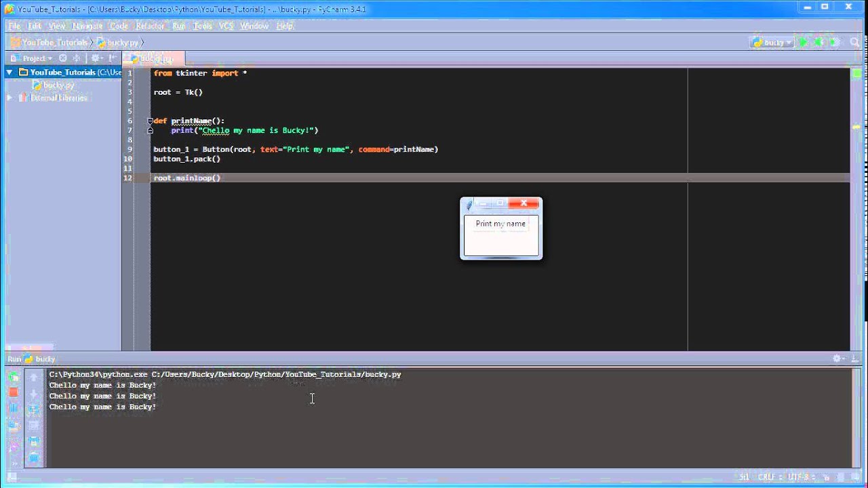The image size is (868, 488).
Task: Open the Edit menu
Action: (x=35, y=26)
